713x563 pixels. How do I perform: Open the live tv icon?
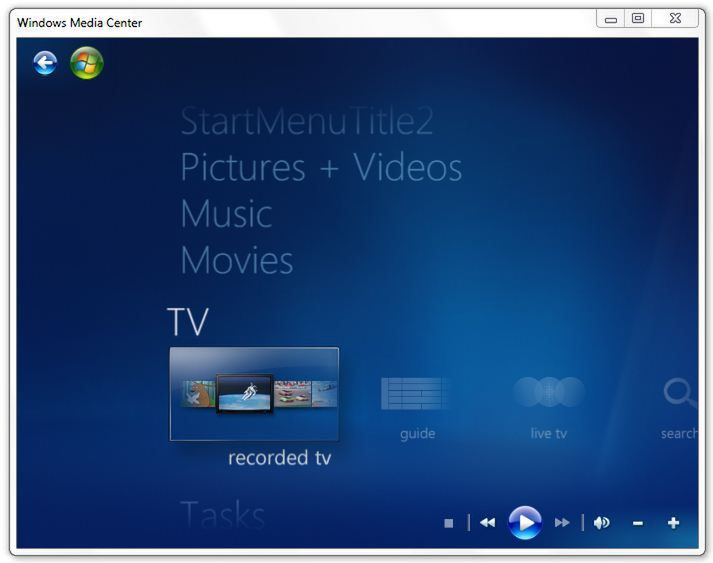[549, 392]
